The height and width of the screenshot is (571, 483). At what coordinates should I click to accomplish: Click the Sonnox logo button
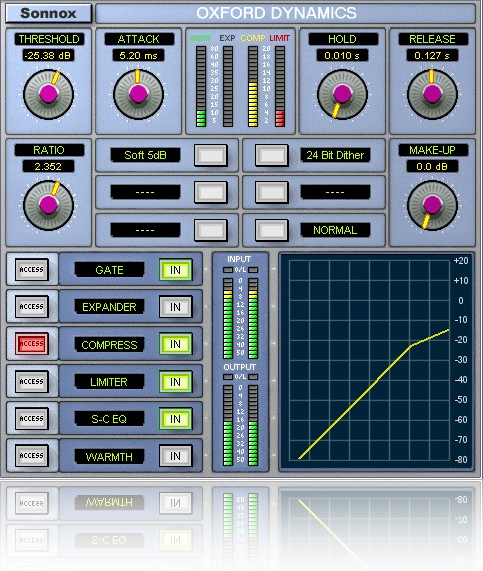pyautogui.click(x=48, y=13)
